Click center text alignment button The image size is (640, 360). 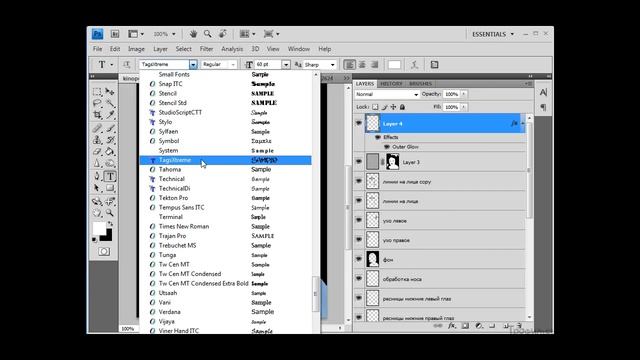(362, 64)
